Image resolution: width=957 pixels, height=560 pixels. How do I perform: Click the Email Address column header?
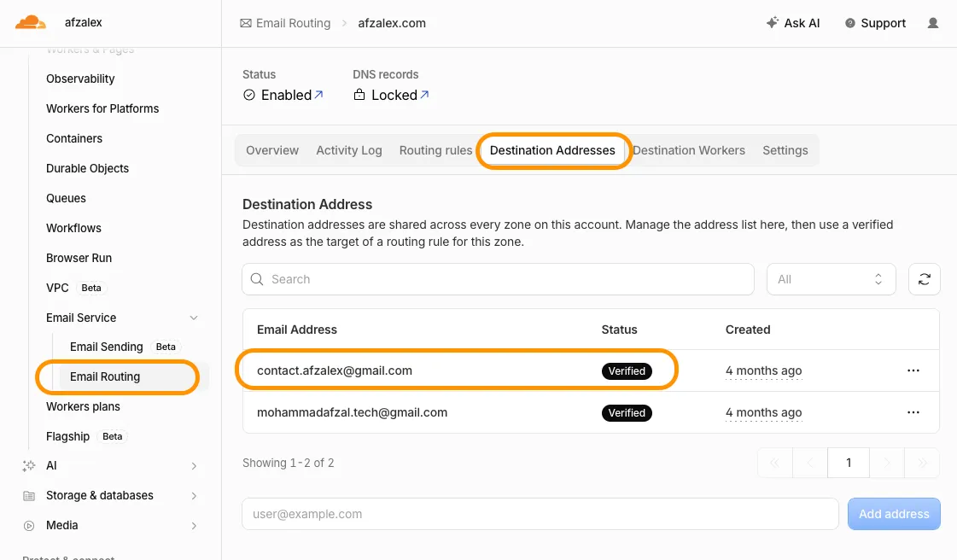(x=296, y=330)
